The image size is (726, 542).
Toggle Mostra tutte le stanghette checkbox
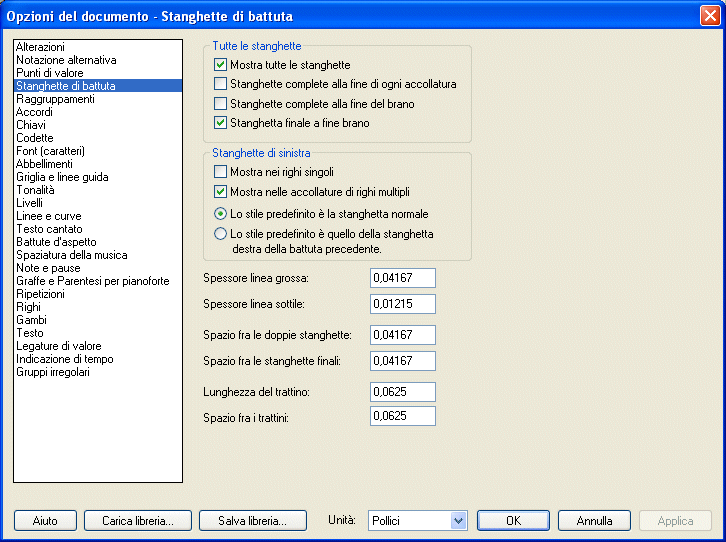pyautogui.click(x=220, y=65)
